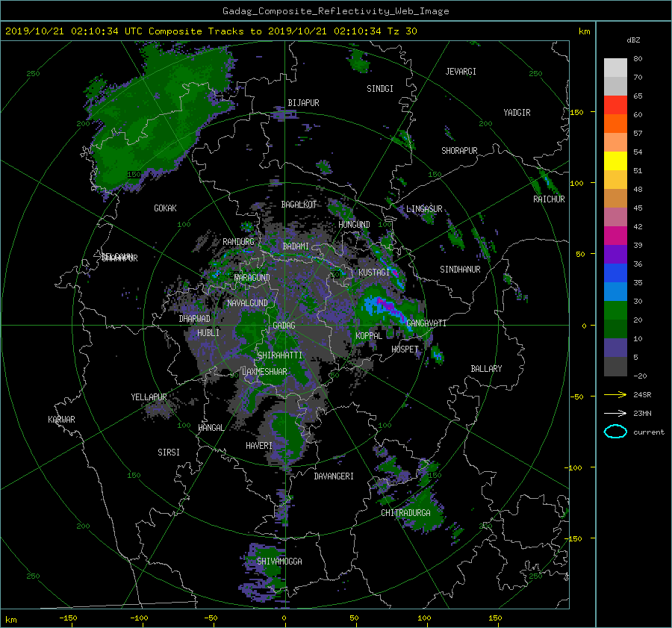The width and height of the screenshot is (672, 628).
Task: Click the BAGALKOT city label
Action: coord(299,205)
